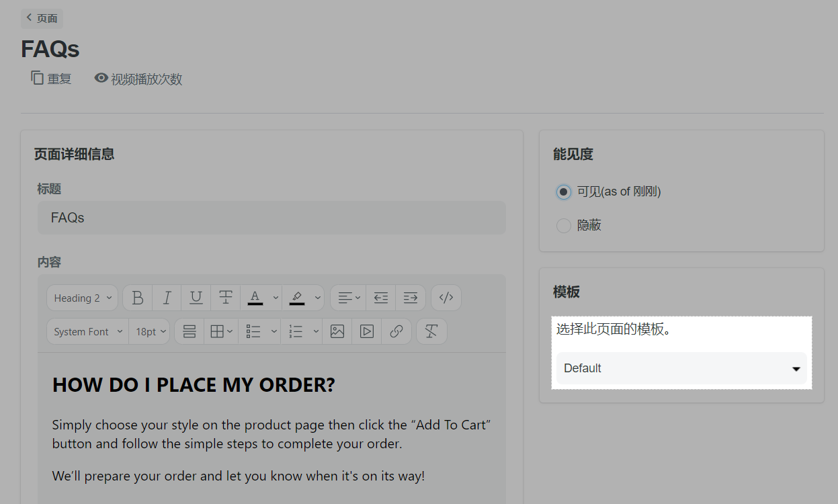Click the 标题 field label
The width and height of the screenshot is (838, 504).
tap(50, 189)
